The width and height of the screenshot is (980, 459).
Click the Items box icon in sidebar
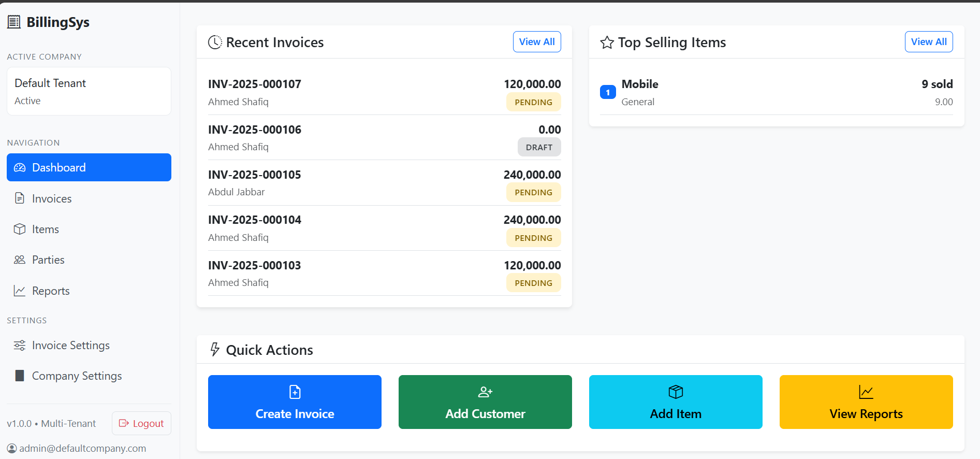point(20,229)
